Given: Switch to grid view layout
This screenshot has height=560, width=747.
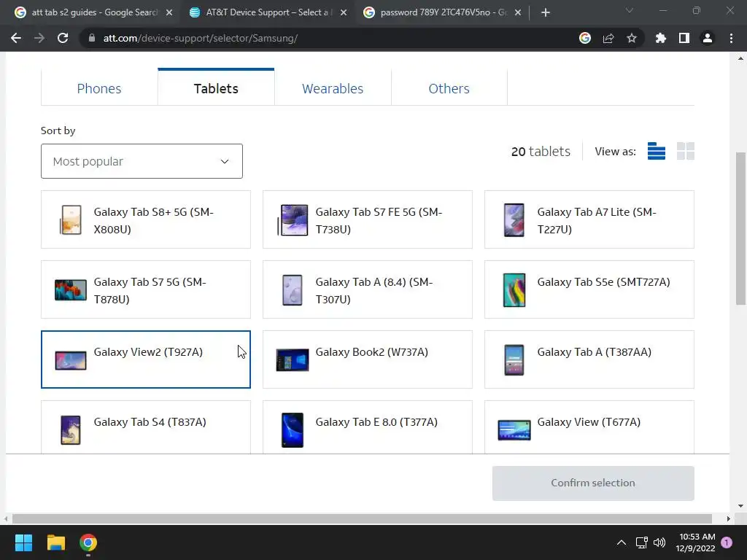Looking at the screenshot, I should pyautogui.click(x=686, y=152).
